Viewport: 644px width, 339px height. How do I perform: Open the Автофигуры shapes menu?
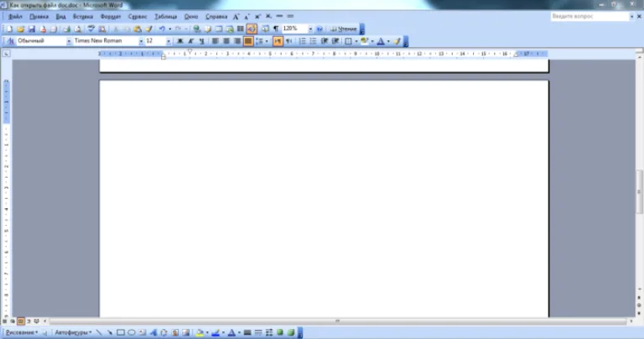[x=73, y=332]
